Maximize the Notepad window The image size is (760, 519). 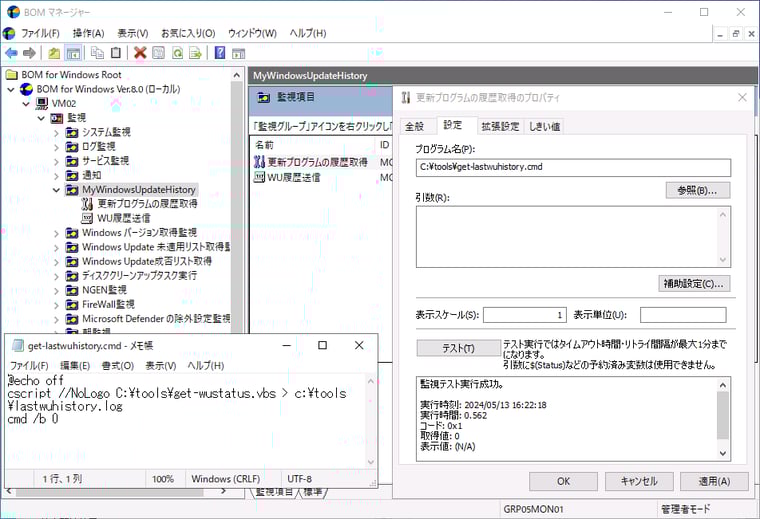coord(322,345)
